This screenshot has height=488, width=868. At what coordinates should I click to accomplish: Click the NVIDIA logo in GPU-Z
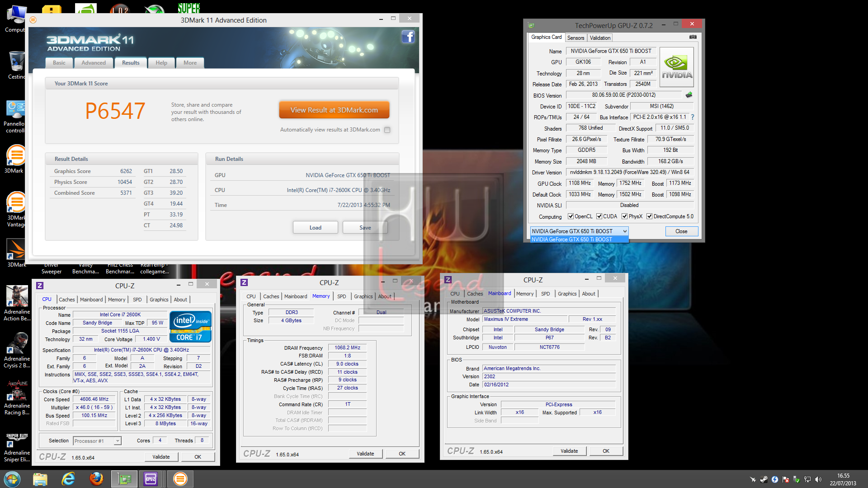pos(677,67)
